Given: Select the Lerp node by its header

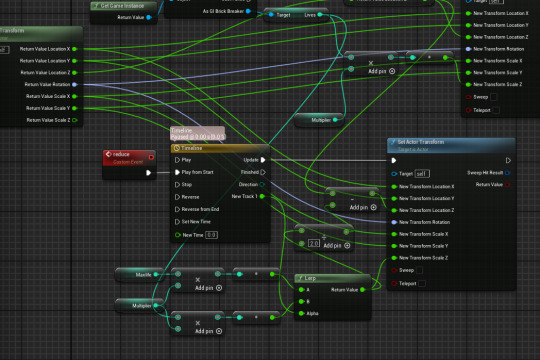Looking at the screenshot, I should [x=333, y=278].
